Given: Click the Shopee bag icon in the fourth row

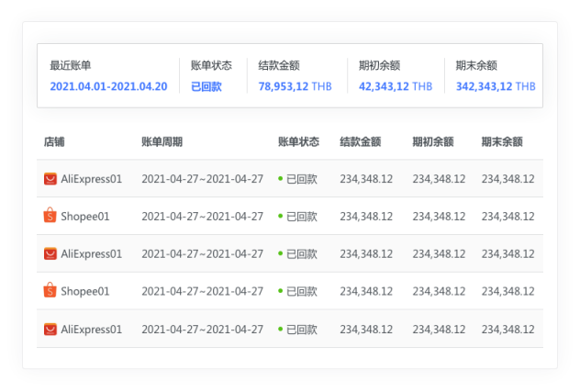Looking at the screenshot, I should pos(50,291).
